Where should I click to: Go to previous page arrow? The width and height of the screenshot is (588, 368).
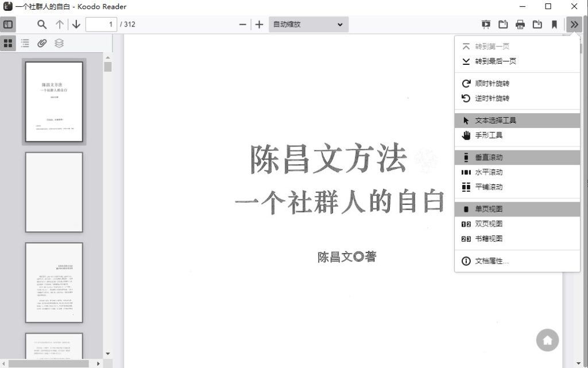[x=59, y=25]
